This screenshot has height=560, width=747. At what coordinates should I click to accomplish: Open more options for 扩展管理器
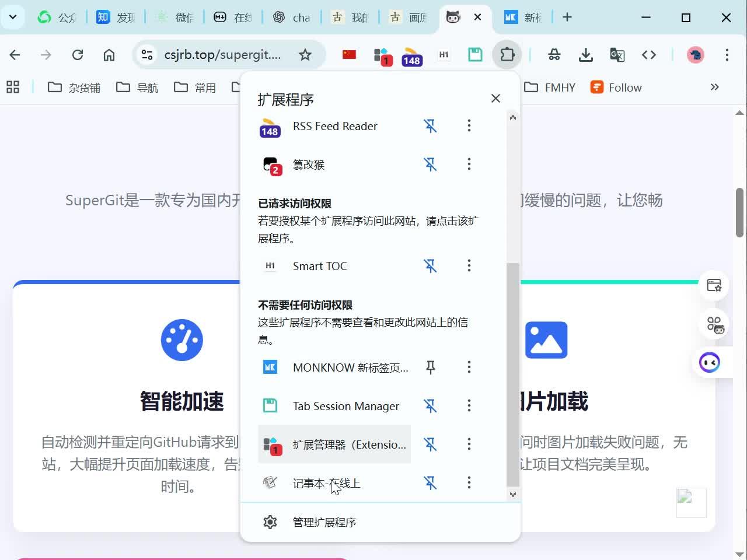(469, 444)
